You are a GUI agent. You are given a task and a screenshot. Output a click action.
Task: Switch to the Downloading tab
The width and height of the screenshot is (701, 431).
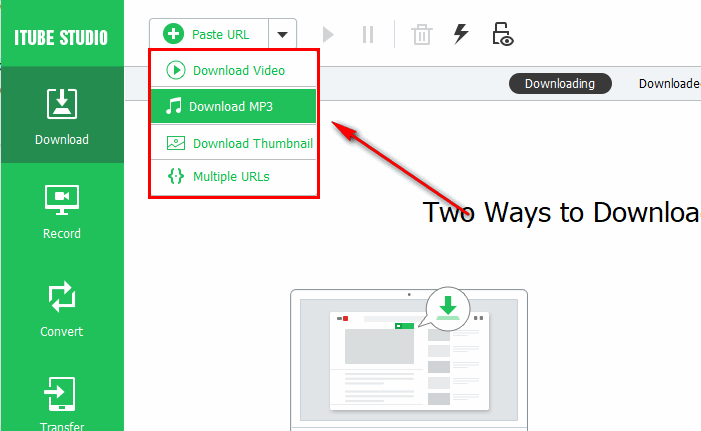point(560,84)
